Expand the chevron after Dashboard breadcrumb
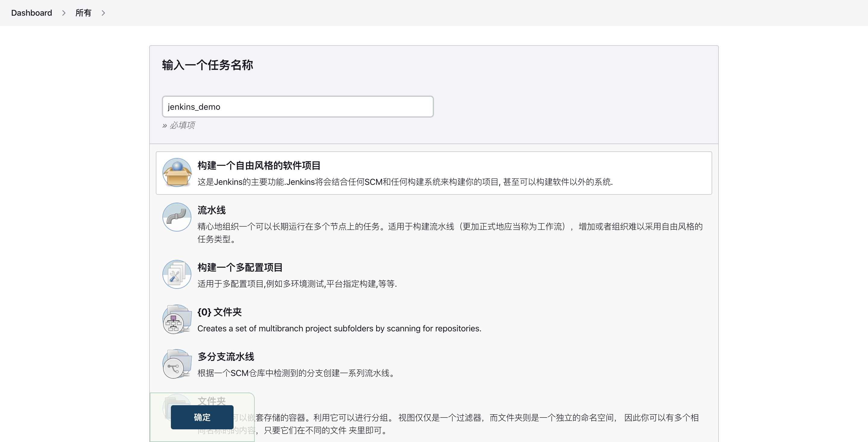The height and width of the screenshot is (442, 868). click(64, 13)
